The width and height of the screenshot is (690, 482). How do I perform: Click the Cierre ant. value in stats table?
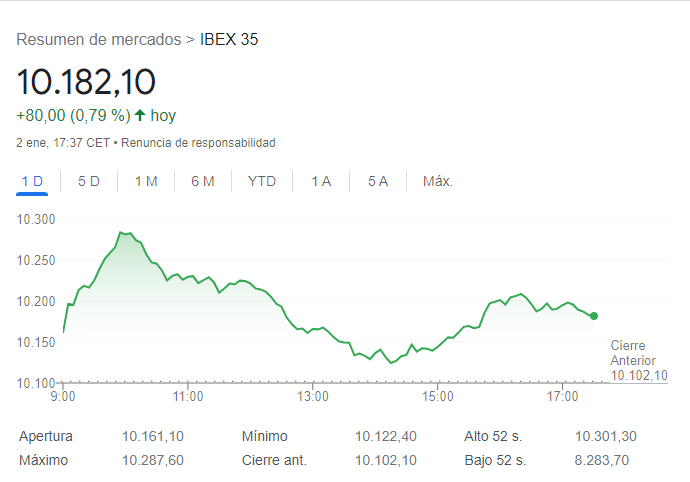385,460
